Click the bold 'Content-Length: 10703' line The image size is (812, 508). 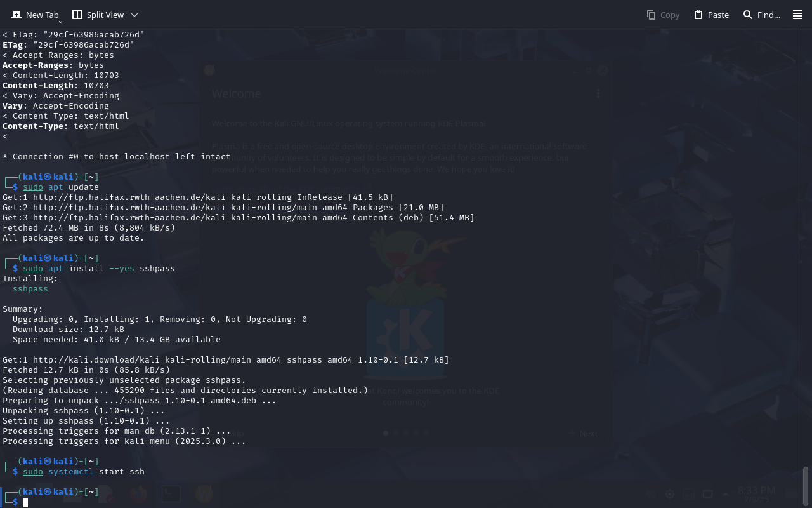(56, 86)
